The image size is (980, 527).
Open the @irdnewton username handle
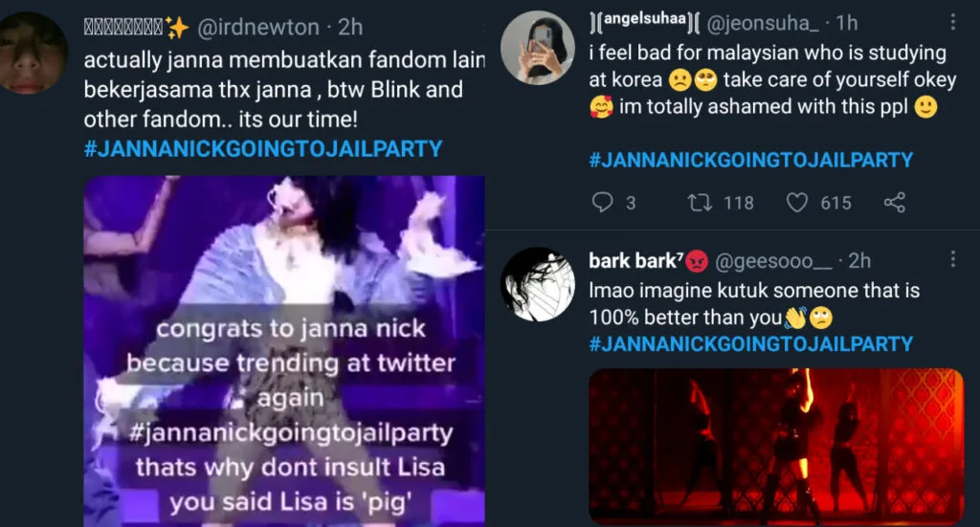258,28
